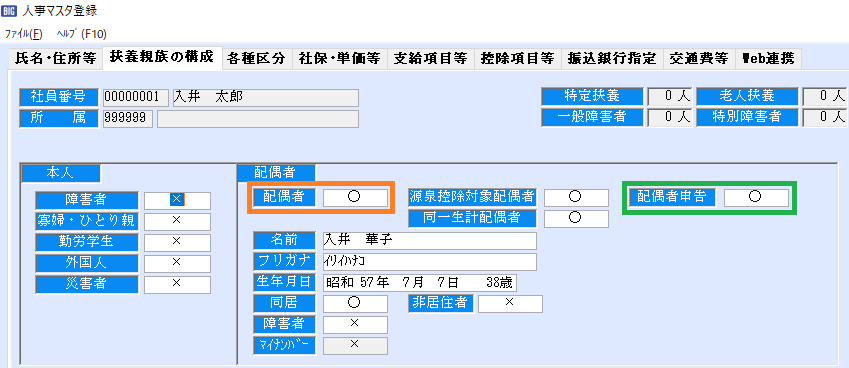This screenshot has width=849, height=368.
Task: Select the 振込銀行指定 tab
Action: tap(612, 59)
